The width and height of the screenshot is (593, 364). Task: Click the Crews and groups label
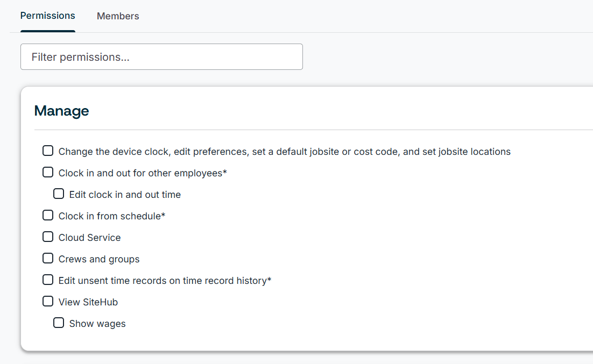pos(99,259)
